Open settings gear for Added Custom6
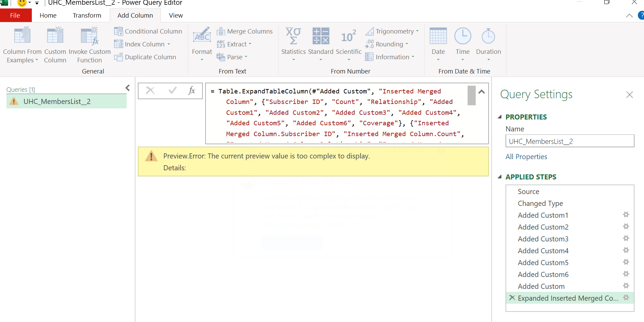 [626, 274]
